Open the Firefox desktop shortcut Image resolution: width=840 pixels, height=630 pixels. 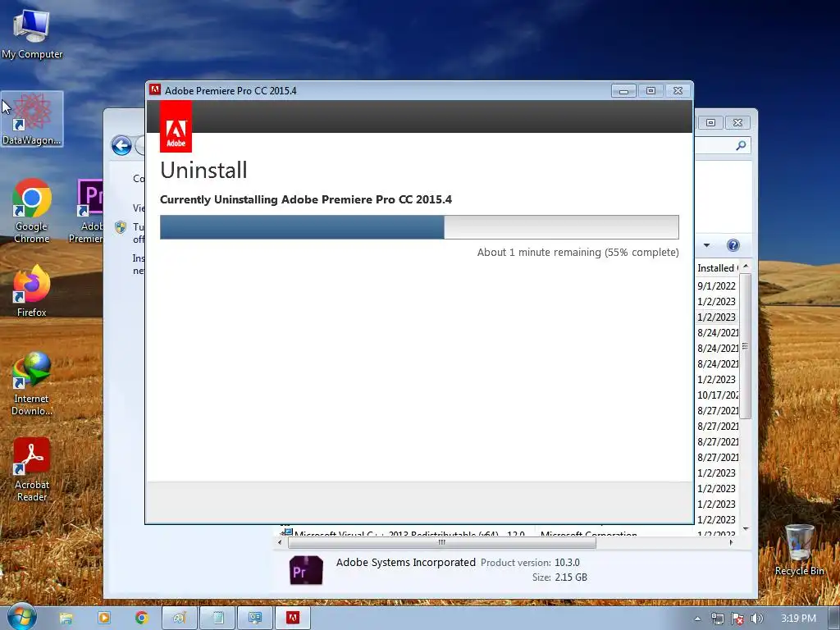(x=32, y=291)
